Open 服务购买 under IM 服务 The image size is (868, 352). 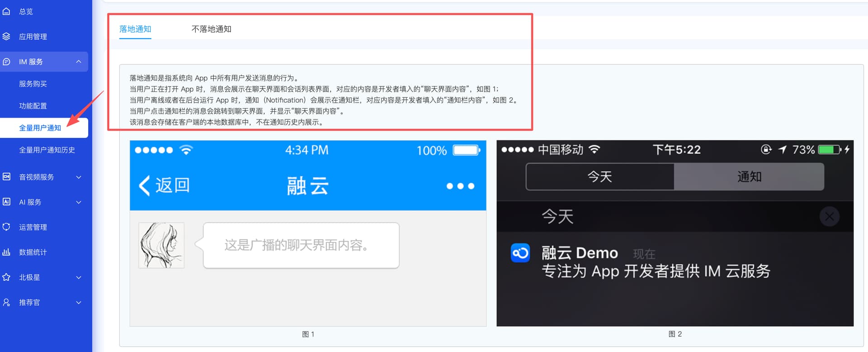click(x=33, y=84)
